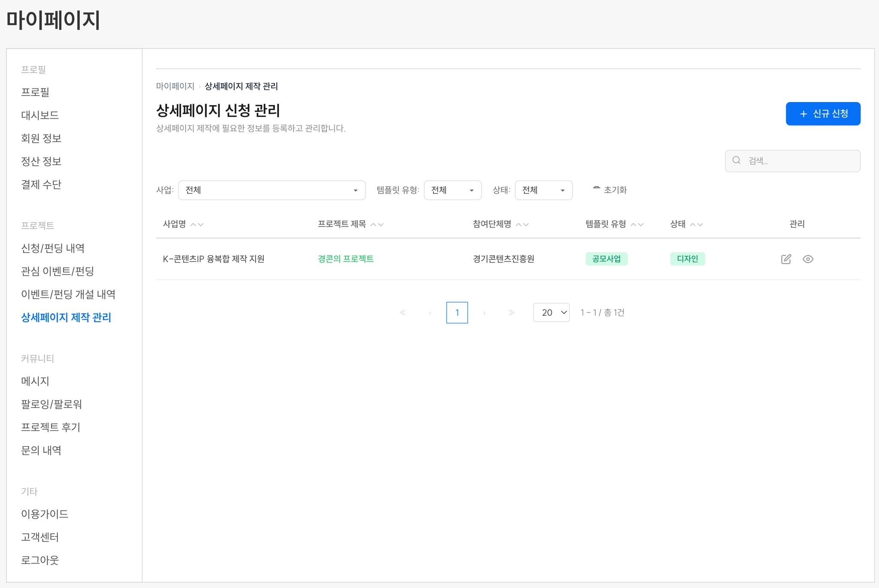Open the 사업 filter dropdown
Image resolution: width=879 pixels, height=588 pixels.
(272, 190)
